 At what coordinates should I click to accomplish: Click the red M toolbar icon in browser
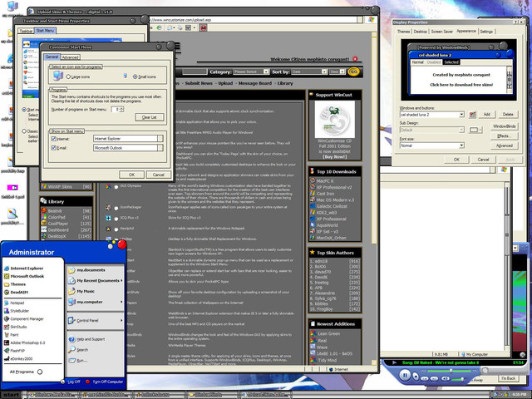coord(203,27)
